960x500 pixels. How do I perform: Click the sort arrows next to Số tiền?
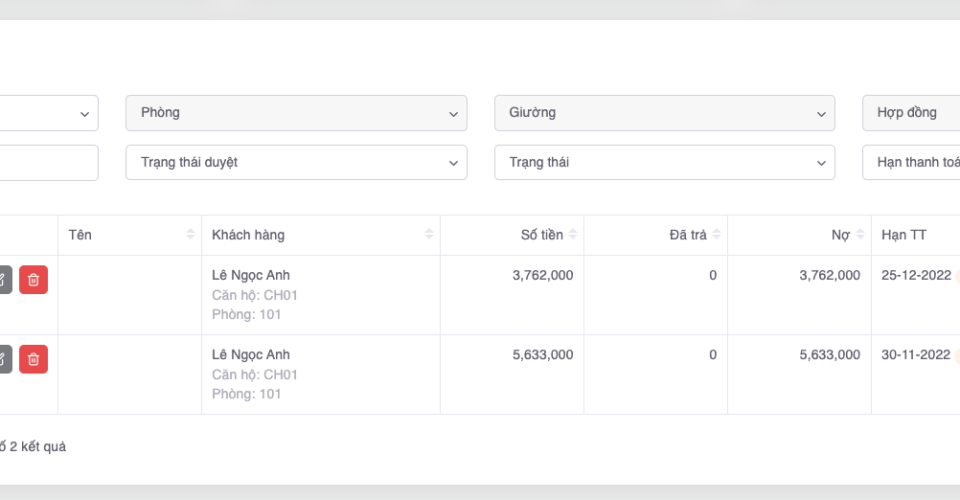tap(573, 235)
